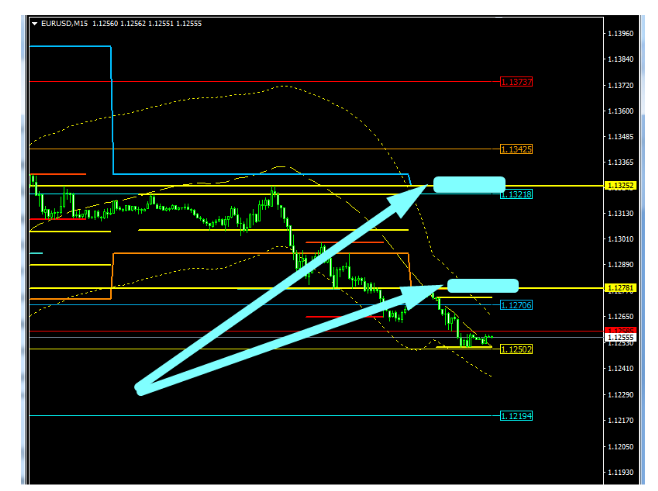Image resolution: width=658 pixels, height=491 pixels.
Task: Click the EURUSD,M15 chart title text
Action: [x=64, y=23]
